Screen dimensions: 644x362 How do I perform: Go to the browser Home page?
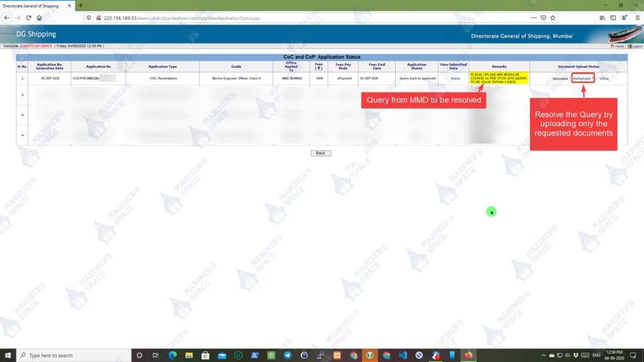40,18
